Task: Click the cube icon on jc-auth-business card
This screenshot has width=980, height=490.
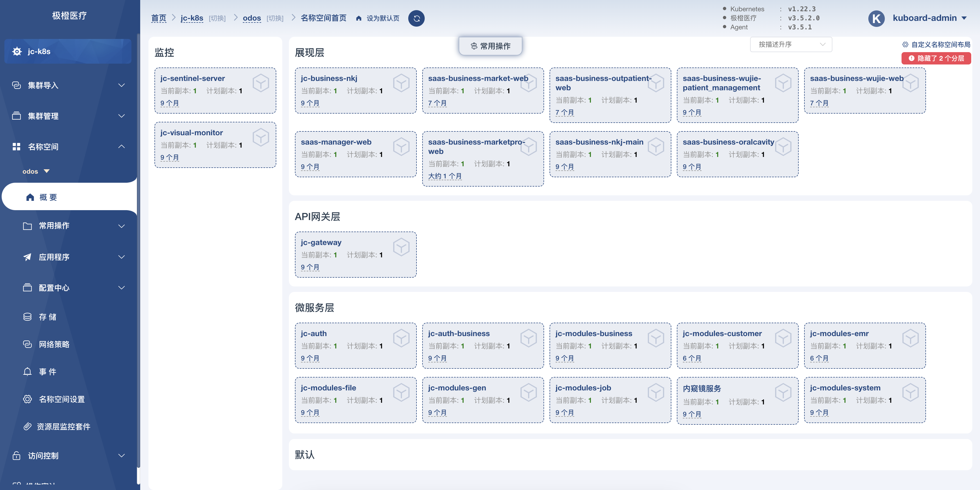Action: tap(528, 338)
